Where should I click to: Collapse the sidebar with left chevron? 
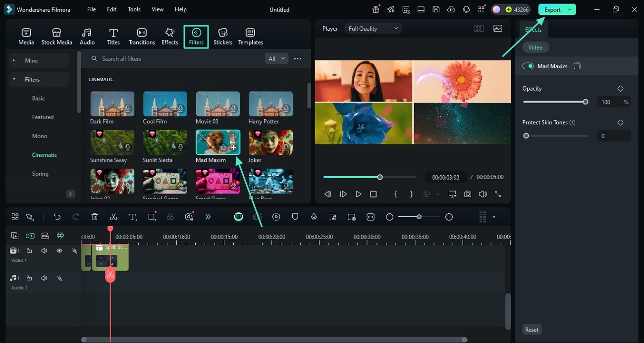[71, 194]
